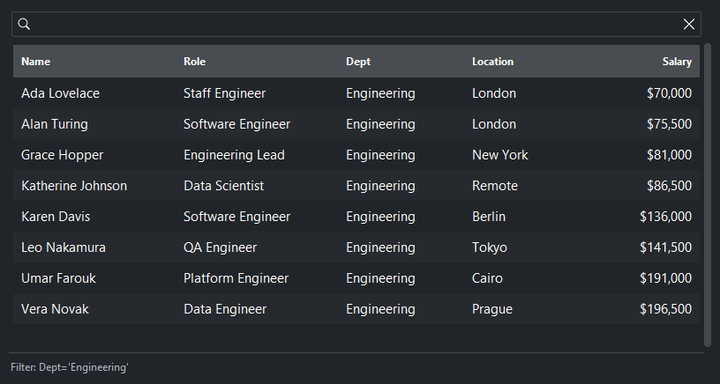Click the Cairo location cell
720x384 pixels.
point(487,278)
